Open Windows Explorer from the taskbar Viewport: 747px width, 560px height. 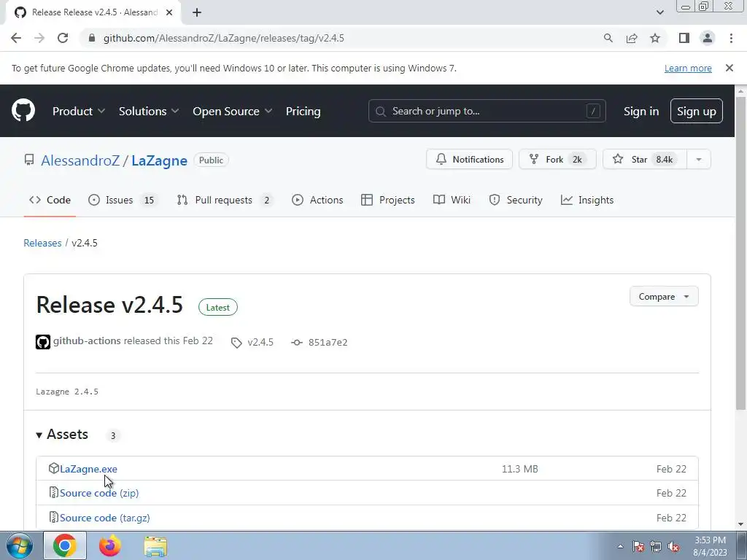tap(155, 546)
